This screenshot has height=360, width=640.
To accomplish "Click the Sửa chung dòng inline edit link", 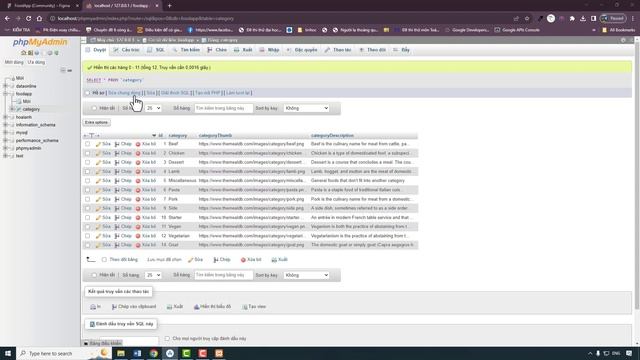I will (124, 93).
